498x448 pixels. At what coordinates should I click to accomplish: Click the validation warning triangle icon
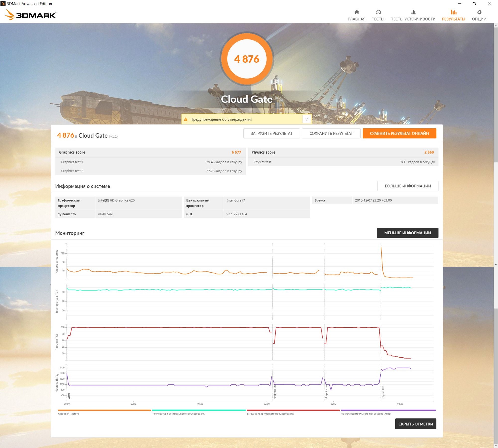click(x=186, y=119)
